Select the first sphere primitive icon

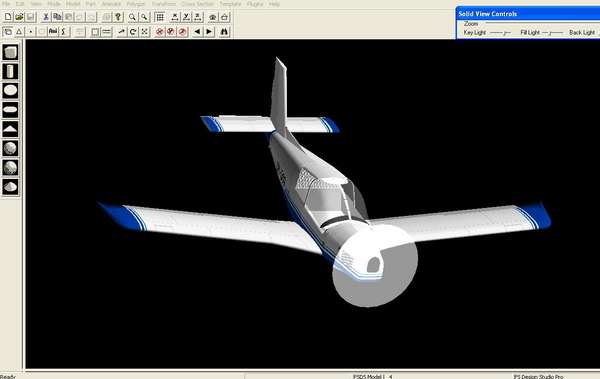(x=10, y=148)
